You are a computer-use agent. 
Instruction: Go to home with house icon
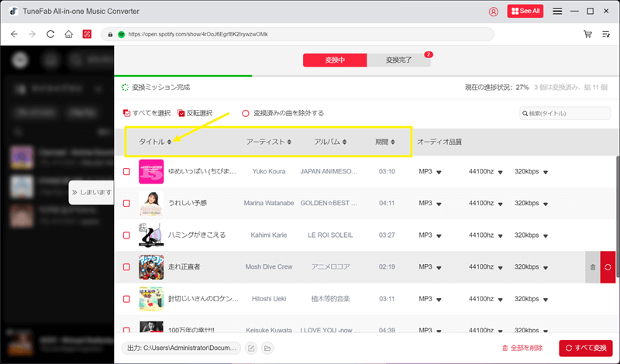(x=68, y=34)
